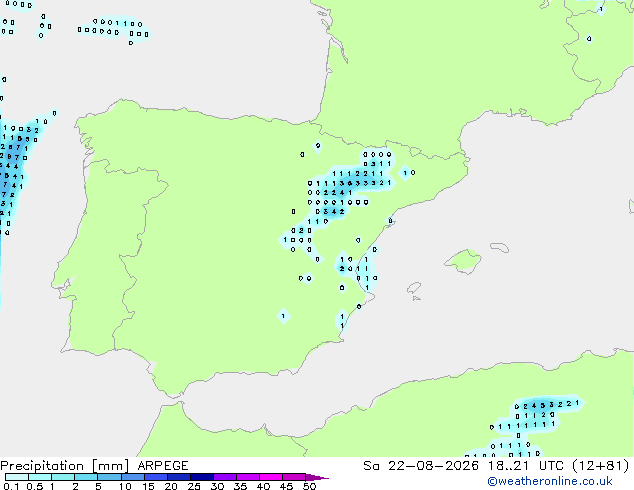The width and height of the screenshot is (634, 490).
Task: Click the 'ARPEGE' model label
Action: point(163,466)
